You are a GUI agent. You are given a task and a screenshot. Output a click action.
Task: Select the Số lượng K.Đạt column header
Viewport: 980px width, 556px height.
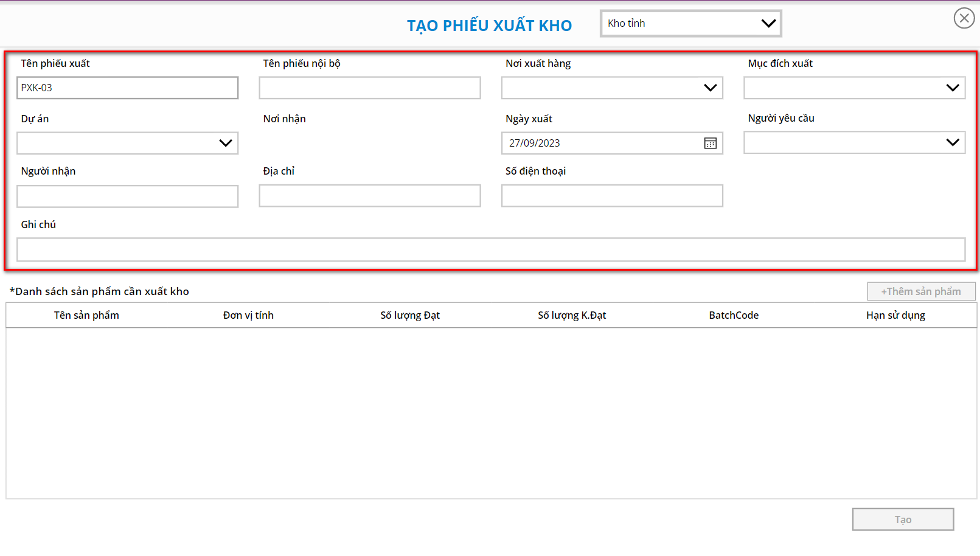[572, 315]
